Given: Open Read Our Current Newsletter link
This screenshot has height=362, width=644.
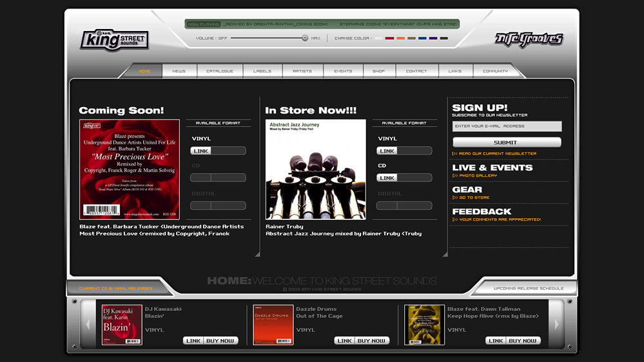Looking at the screenshot, I should [494, 154].
